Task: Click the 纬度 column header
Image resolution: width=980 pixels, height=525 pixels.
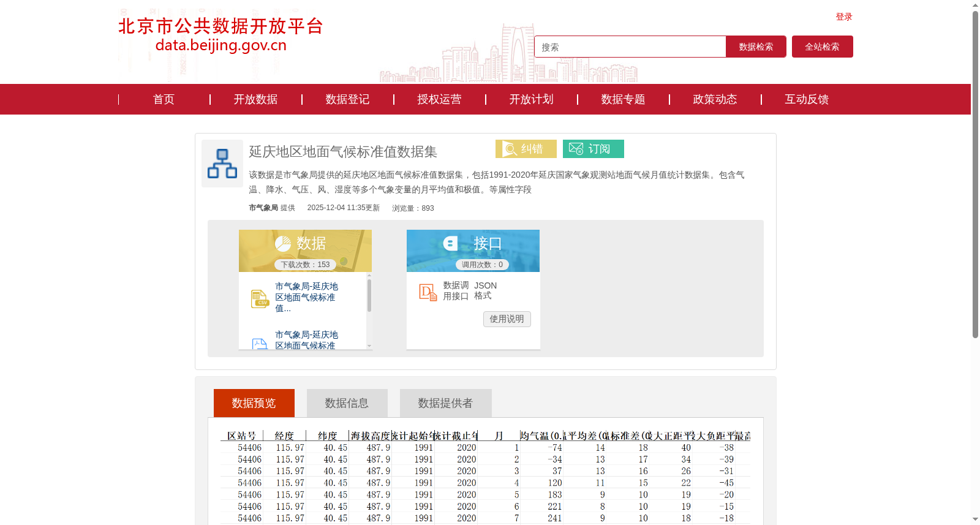Action: pyautogui.click(x=328, y=436)
